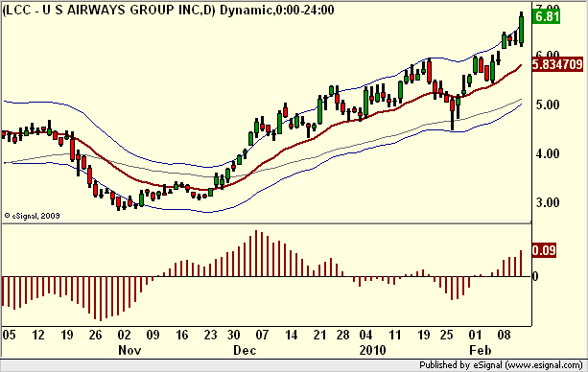
Task: Click the date label 26 on time axis
Action: (x=95, y=335)
